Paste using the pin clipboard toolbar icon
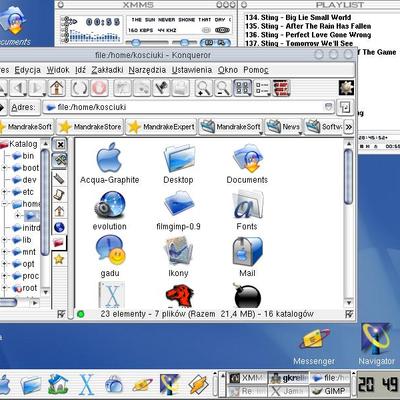Screen dimensions: 400x400 coord(161,88)
